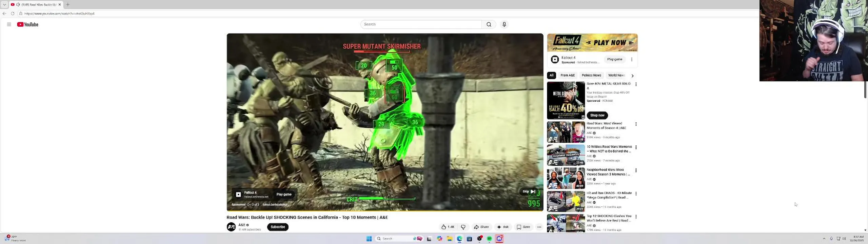Click Shop now on Metal Gear ad

click(597, 115)
